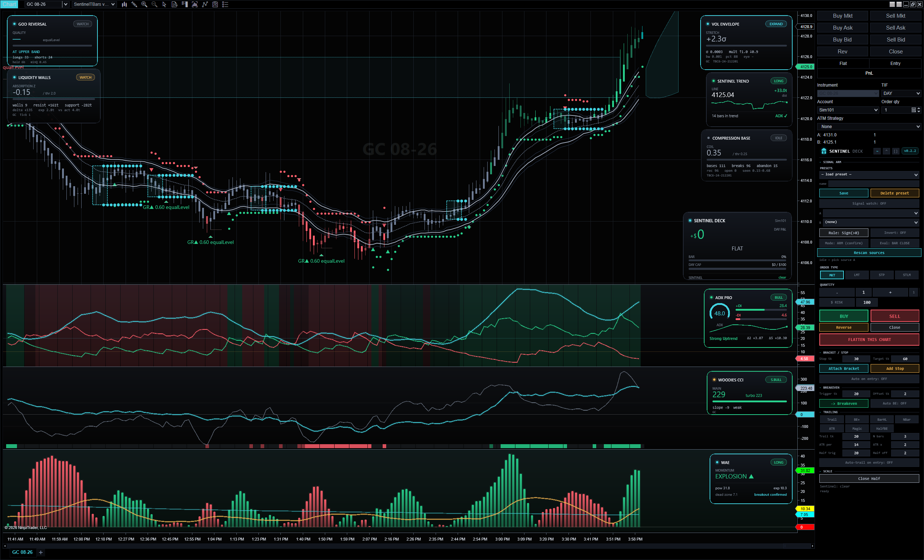Click the v0.2.2 version badge
This screenshot has height=560, width=924.
[x=910, y=151]
